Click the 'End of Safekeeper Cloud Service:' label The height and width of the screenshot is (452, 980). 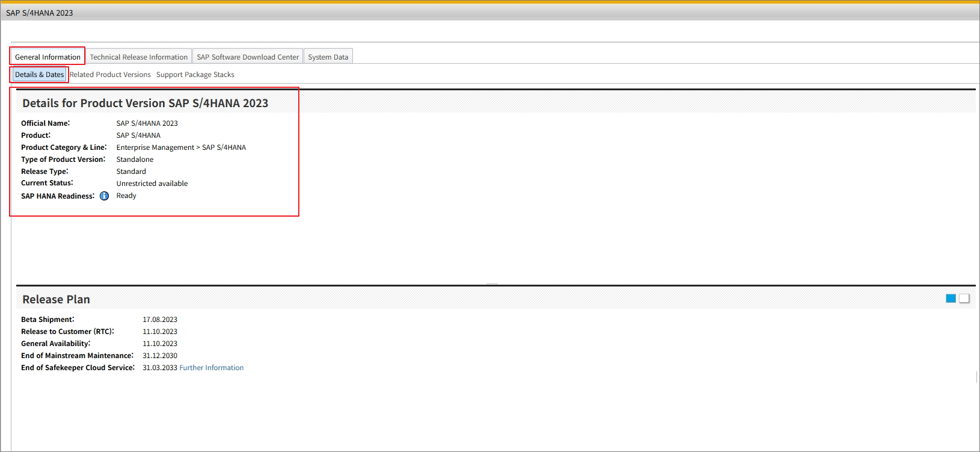[78, 368]
